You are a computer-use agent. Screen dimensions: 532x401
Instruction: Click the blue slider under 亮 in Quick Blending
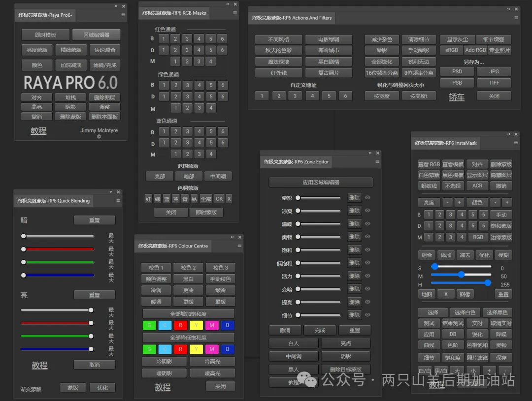[x=57, y=349]
